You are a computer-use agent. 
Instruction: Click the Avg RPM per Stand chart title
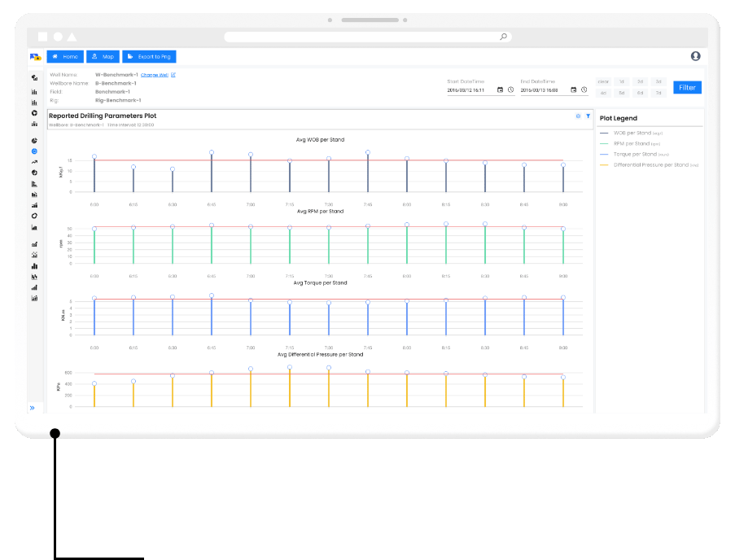point(320,212)
